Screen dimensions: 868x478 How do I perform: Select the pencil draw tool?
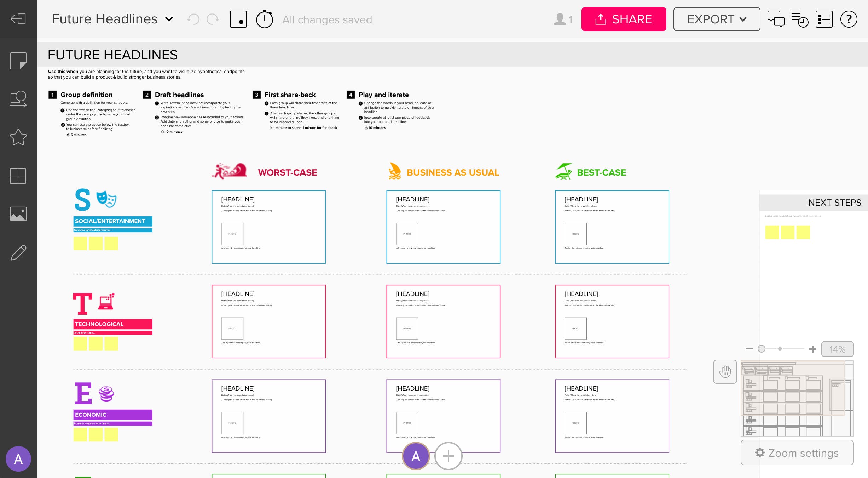pyautogui.click(x=18, y=253)
